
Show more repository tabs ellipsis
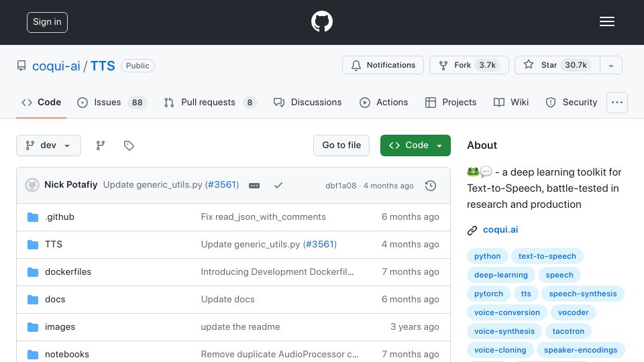coord(617,102)
